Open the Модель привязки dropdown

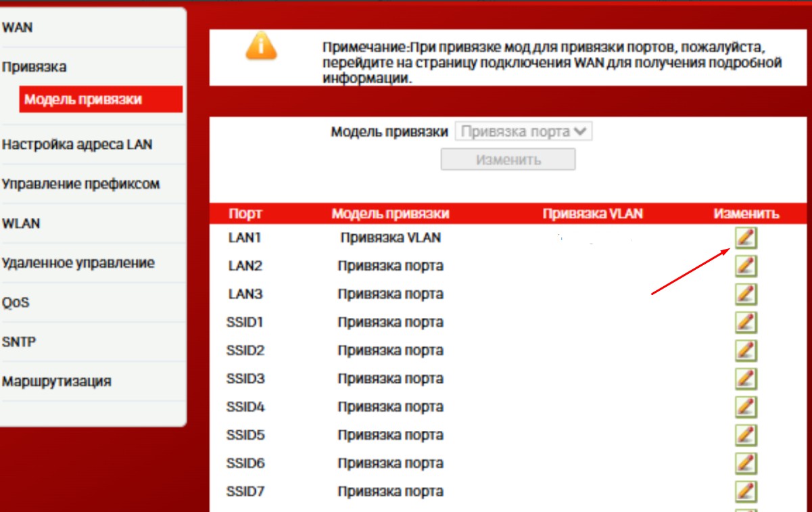tap(523, 132)
